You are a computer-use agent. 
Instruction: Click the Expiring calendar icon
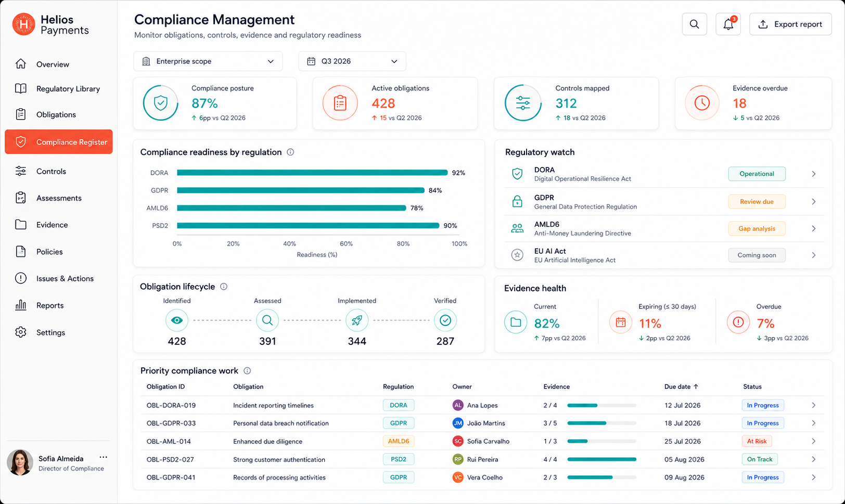tap(621, 322)
